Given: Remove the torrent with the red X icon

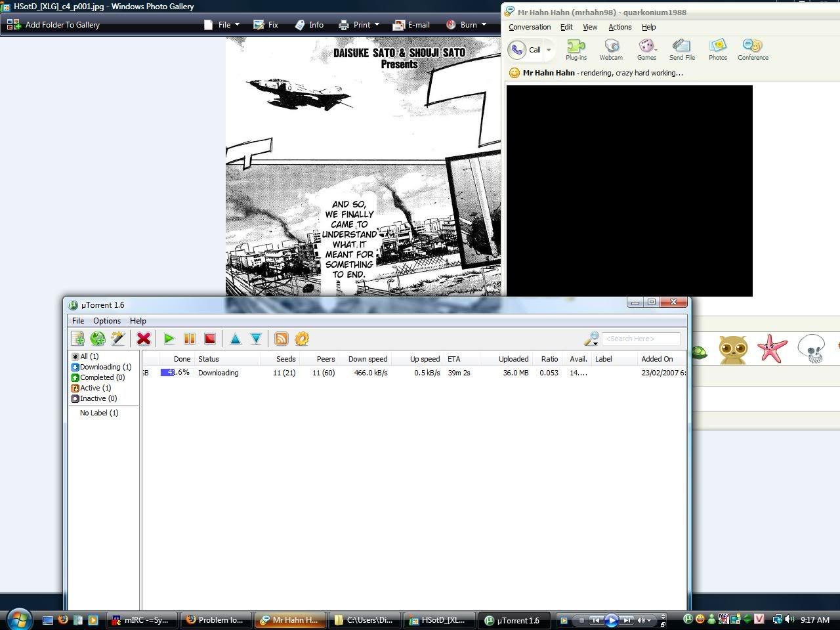Looking at the screenshot, I should coord(144,339).
